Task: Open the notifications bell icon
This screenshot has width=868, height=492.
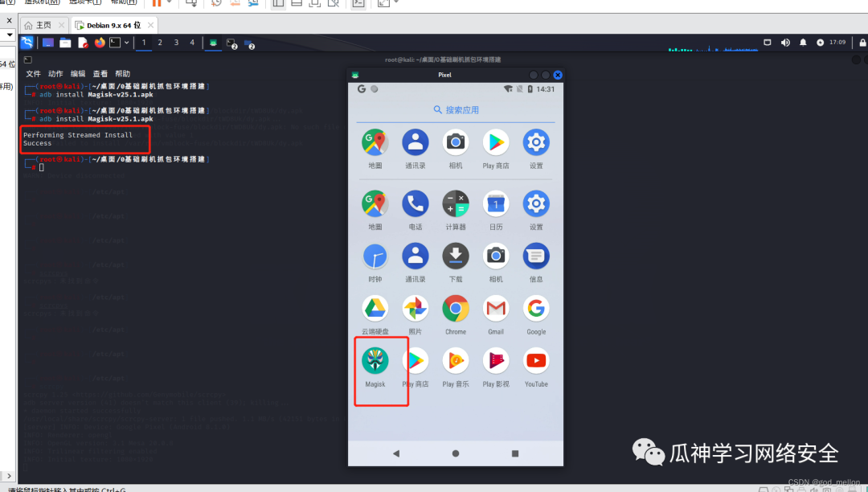Action: pyautogui.click(x=803, y=43)
